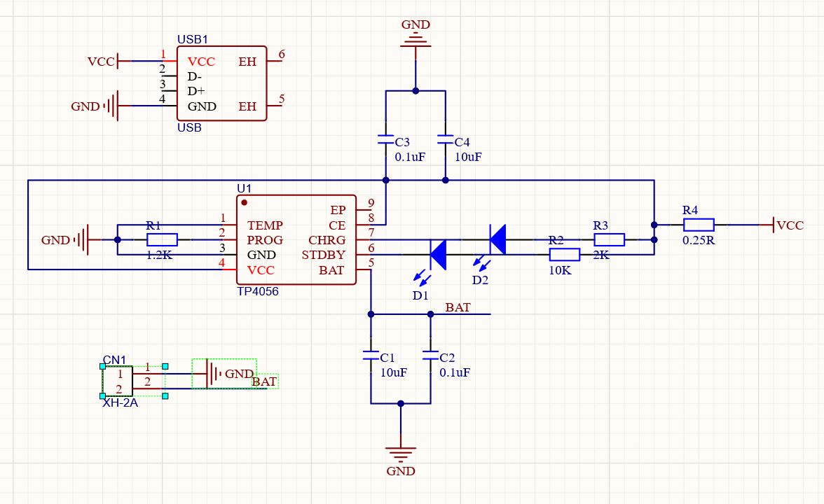The image size is (824, 504).
Task: Click resistor R1 with value 1.2K
Action: pyautogui.click(x=161, y=239)
